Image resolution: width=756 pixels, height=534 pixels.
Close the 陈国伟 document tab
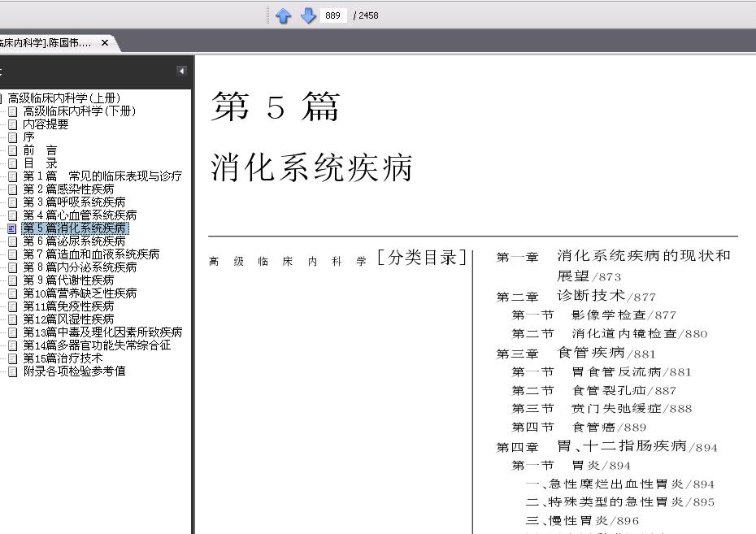coord(105,43)
